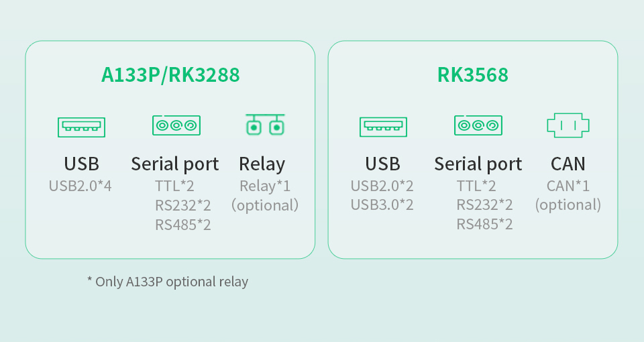Click the Relay icon
The width and height of the screenshot is (644, 342).
click(264, 125)
